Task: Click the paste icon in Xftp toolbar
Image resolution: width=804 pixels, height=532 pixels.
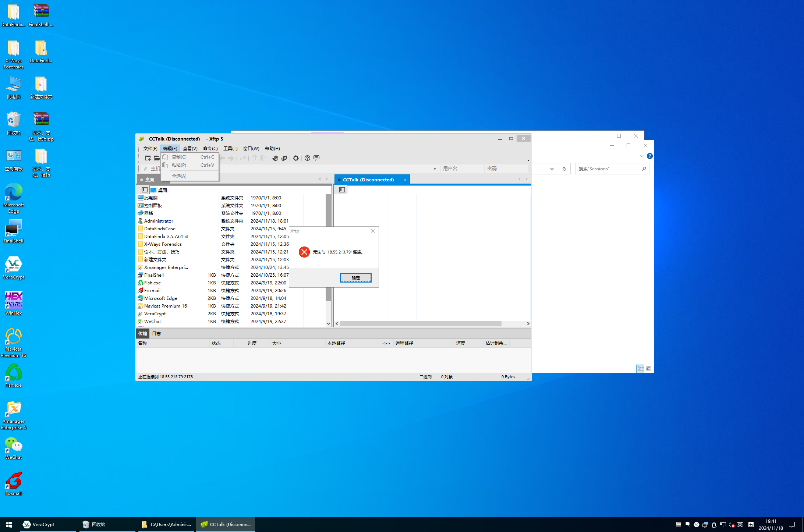Action: click(x=263, y=158)
